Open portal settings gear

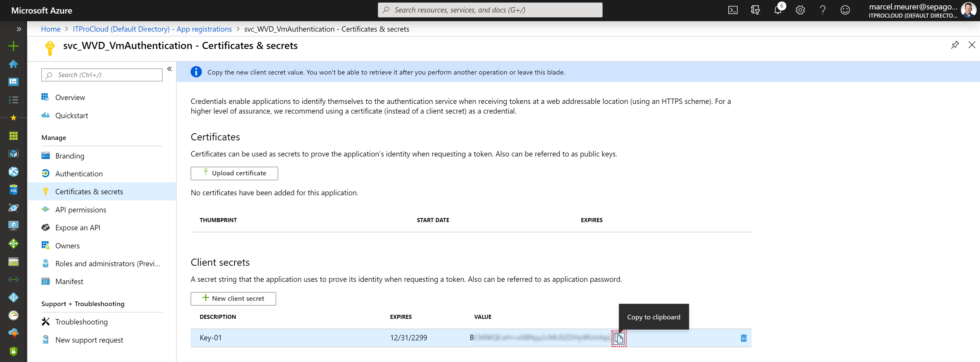[800, 10]
